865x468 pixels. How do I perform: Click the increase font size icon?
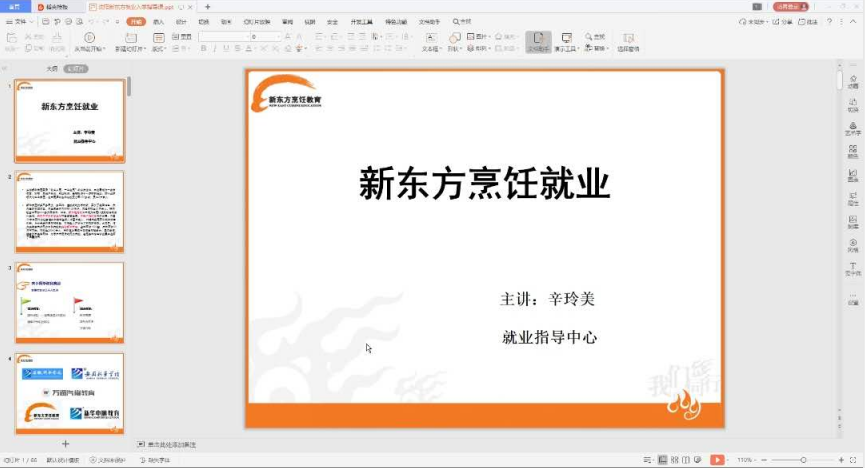tap(288, 36)
